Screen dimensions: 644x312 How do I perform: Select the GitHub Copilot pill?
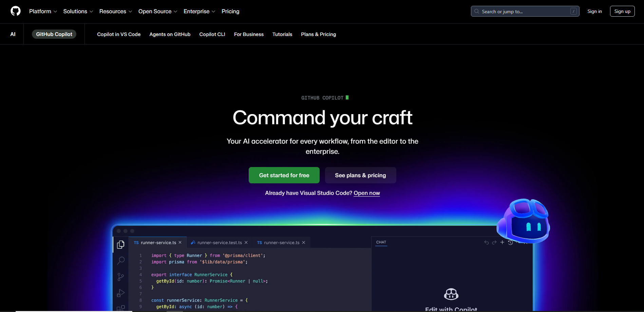(54, 34)
